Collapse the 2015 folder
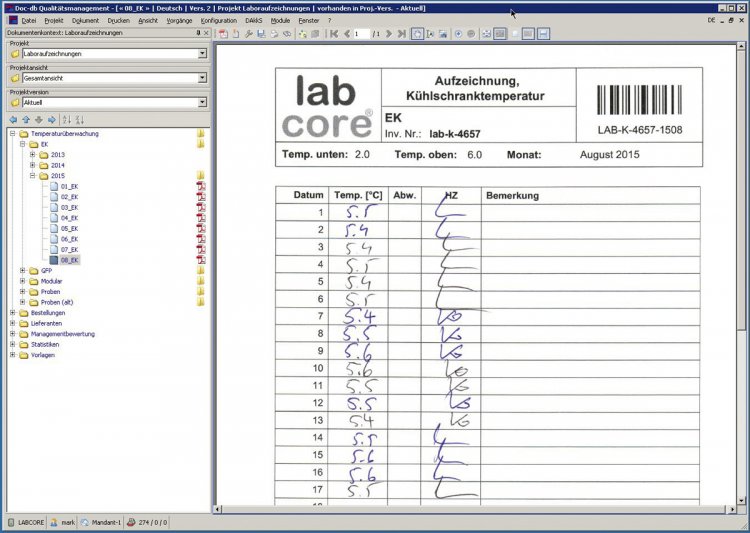Viewport: 750px width, 533px height. click(33, 176)
